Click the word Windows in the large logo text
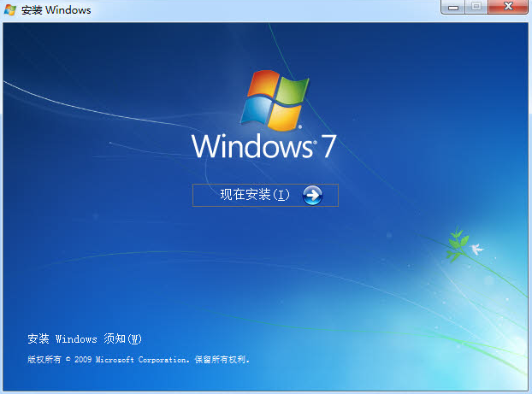Viewport: 532px width, 394px height. click(251, 146)
